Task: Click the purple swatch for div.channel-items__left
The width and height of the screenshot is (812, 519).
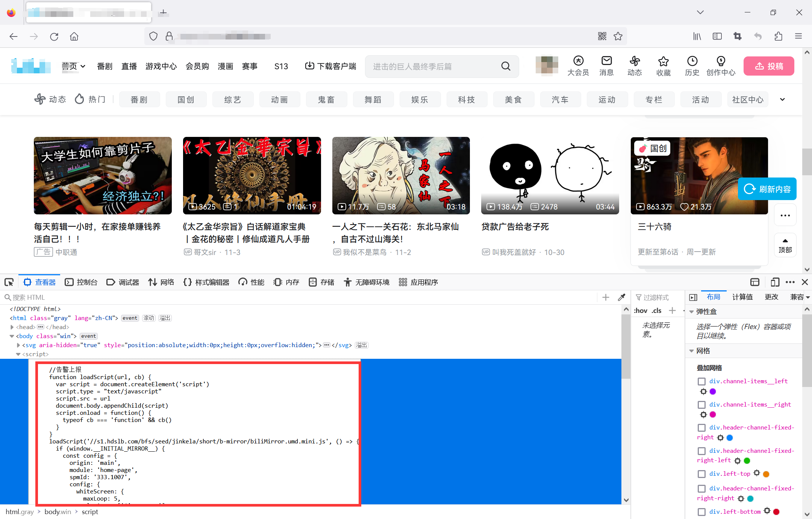Action: [x=713, y=392]
